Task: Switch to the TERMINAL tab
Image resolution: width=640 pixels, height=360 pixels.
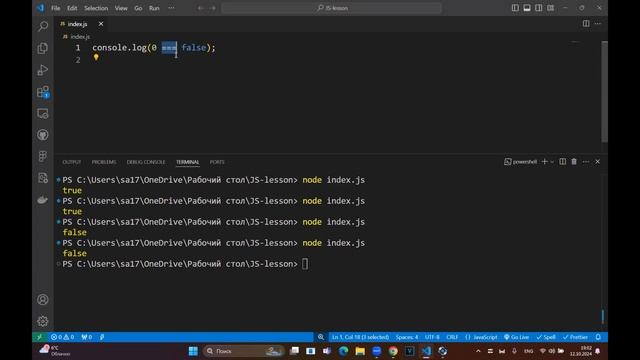Action: point(187,162)
